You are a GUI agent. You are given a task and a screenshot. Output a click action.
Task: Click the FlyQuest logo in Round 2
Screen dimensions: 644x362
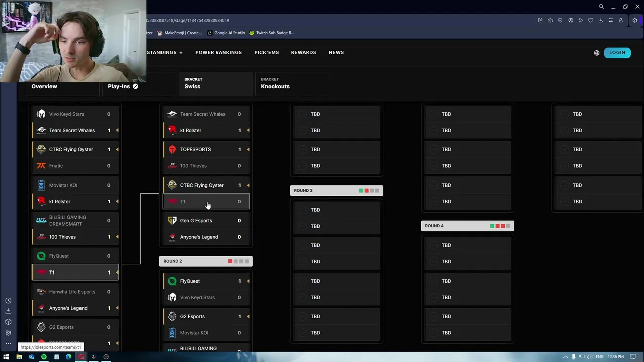(x=172, y=281)
